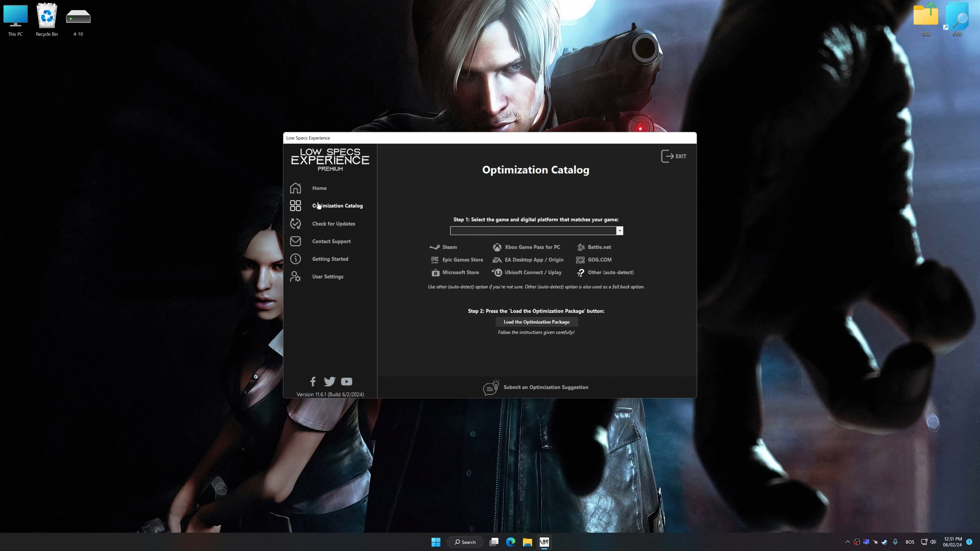This screenshot has height=551, width=980.
Task: Click the Ubisoft Connect / Uplay icon
Action: click(497, 272)
